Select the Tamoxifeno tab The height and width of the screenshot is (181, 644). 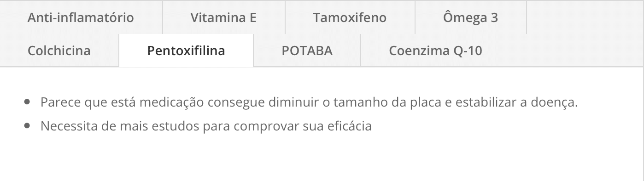(x=350, y=17)
